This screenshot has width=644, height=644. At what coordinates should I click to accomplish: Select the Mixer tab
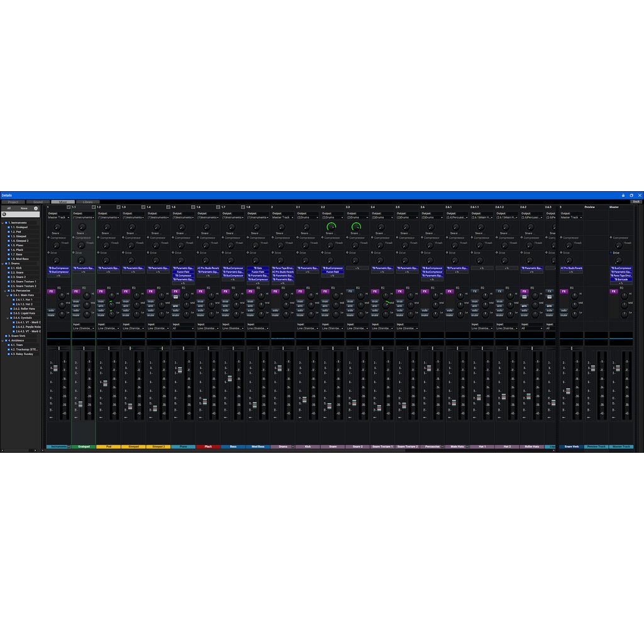(63, 202)
